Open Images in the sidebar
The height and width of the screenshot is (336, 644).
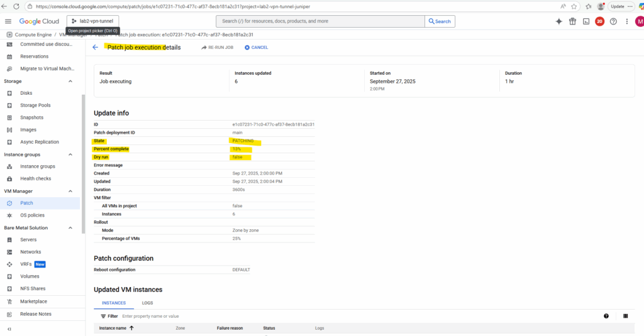28,129
